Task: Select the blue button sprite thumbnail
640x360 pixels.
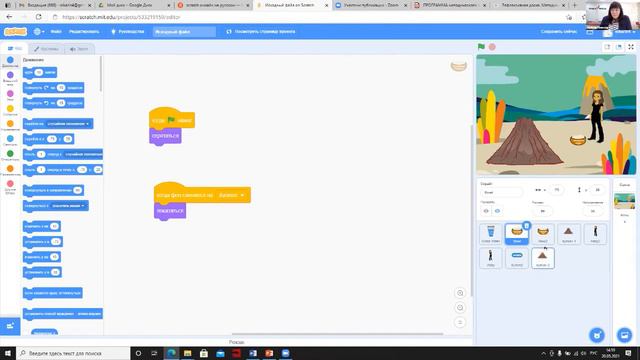Action: 517,258
